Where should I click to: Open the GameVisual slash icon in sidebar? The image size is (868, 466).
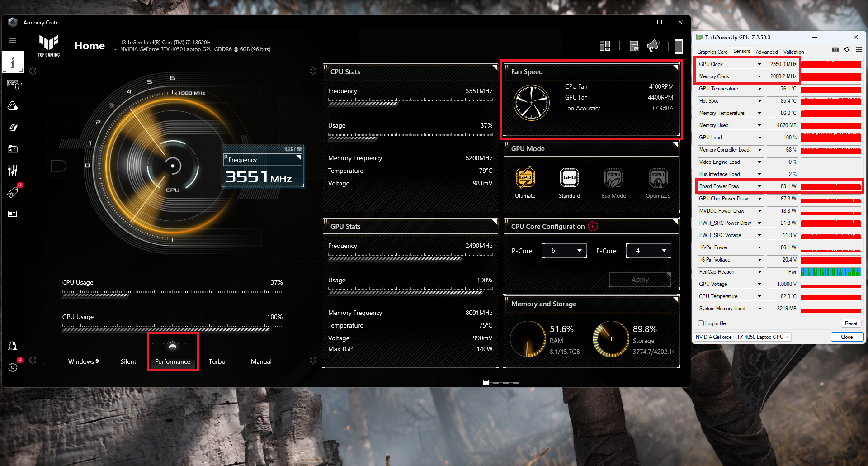(x=13, y=128)
